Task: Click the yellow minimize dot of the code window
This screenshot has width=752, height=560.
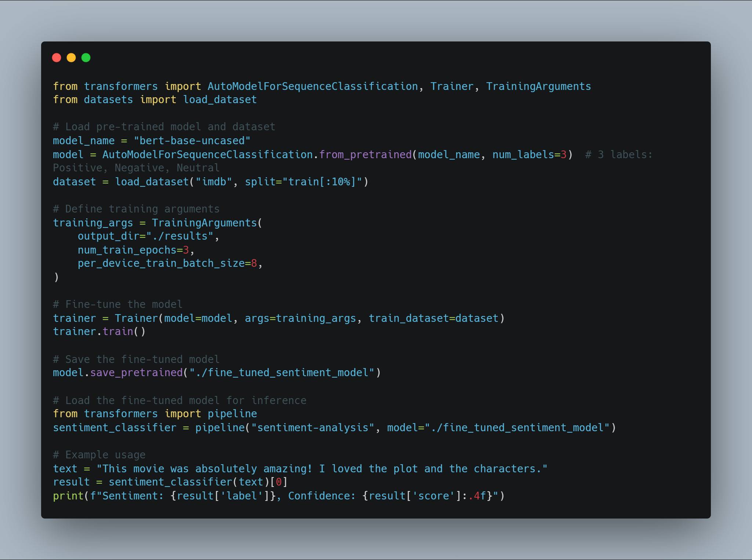Action: pos(71,58)
